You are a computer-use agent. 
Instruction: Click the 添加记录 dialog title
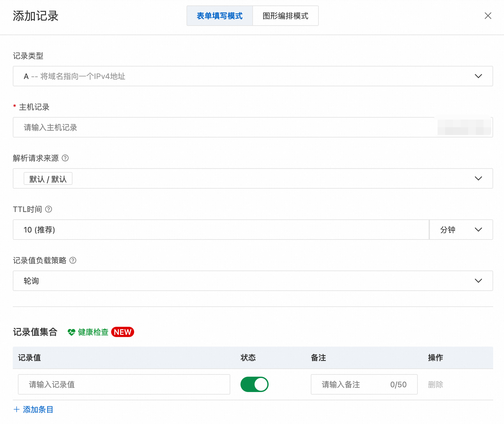(x=36, y=16)
